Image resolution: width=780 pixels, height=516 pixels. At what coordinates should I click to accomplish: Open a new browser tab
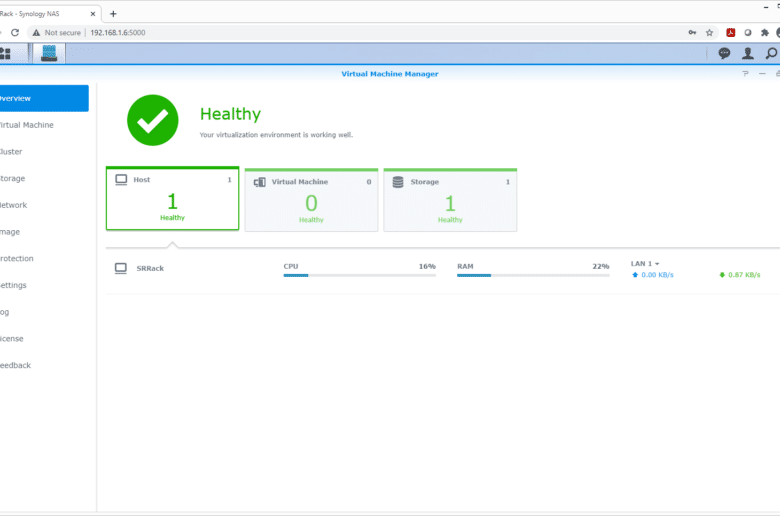pos(113,13)
